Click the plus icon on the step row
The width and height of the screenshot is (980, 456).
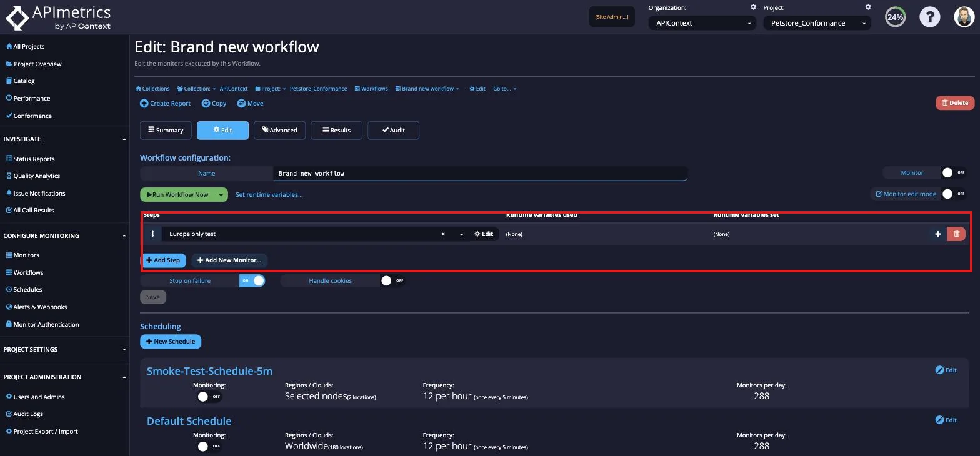[937, 234]
